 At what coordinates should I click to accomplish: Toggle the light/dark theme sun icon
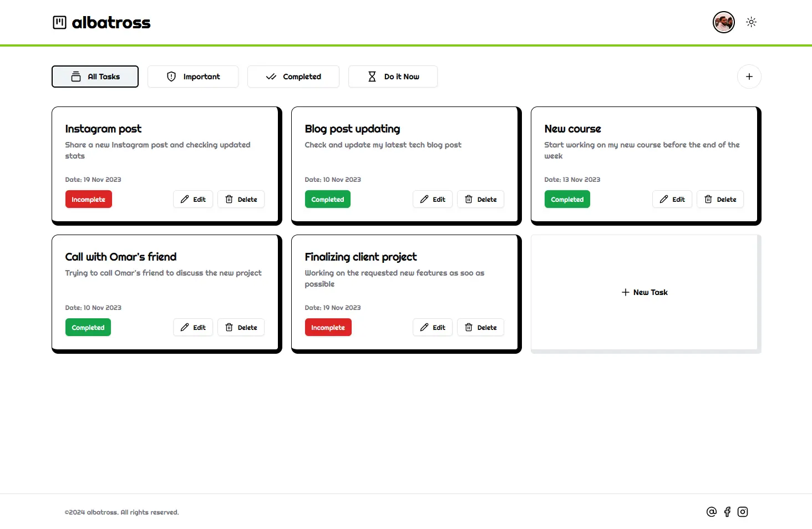tap(751, 22)
